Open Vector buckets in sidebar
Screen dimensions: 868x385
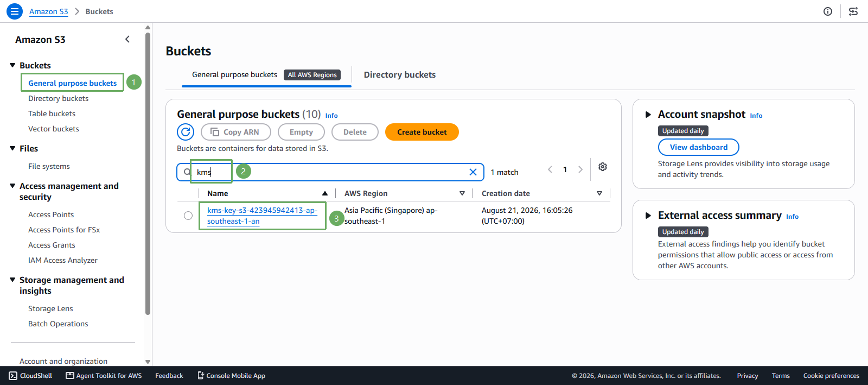tap(54, 129)
